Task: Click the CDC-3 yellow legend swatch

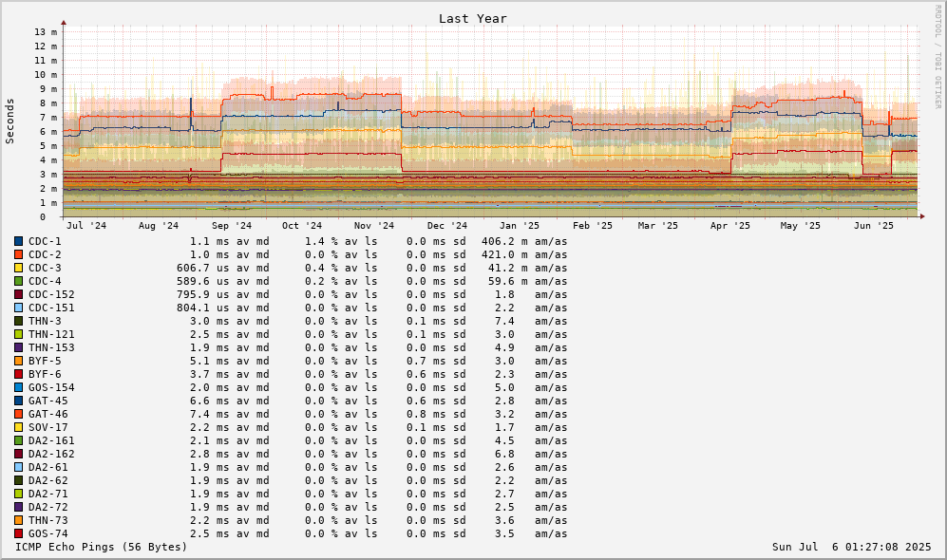Action: [x=19, y=268]
